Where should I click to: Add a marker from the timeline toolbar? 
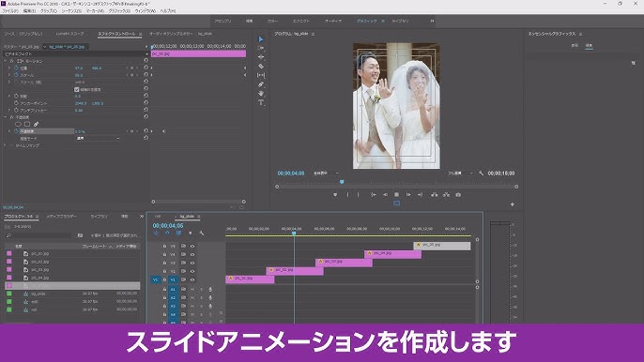[191, 234]
